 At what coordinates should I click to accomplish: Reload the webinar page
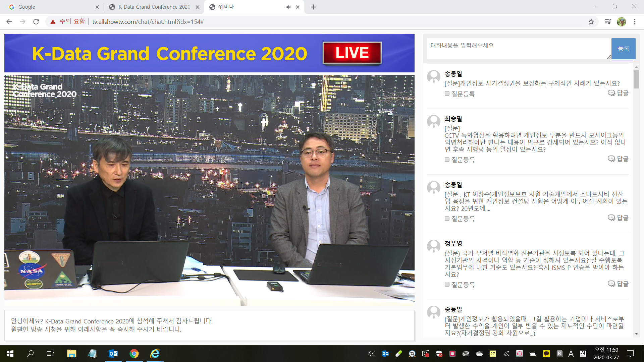click(x=36, y=22)
